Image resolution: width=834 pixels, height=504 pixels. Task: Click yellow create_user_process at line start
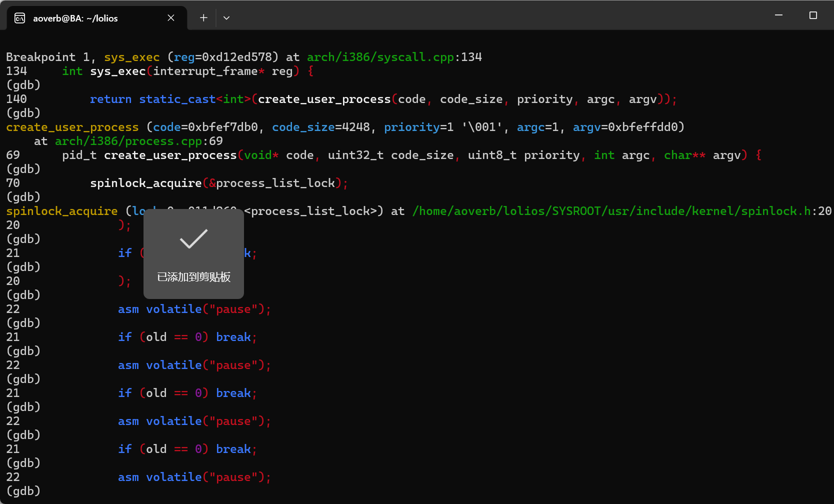pos(72,127)
